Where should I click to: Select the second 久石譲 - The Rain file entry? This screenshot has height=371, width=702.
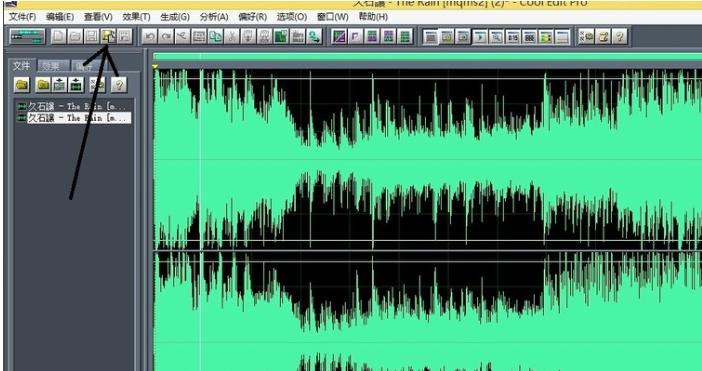(74, 118)
